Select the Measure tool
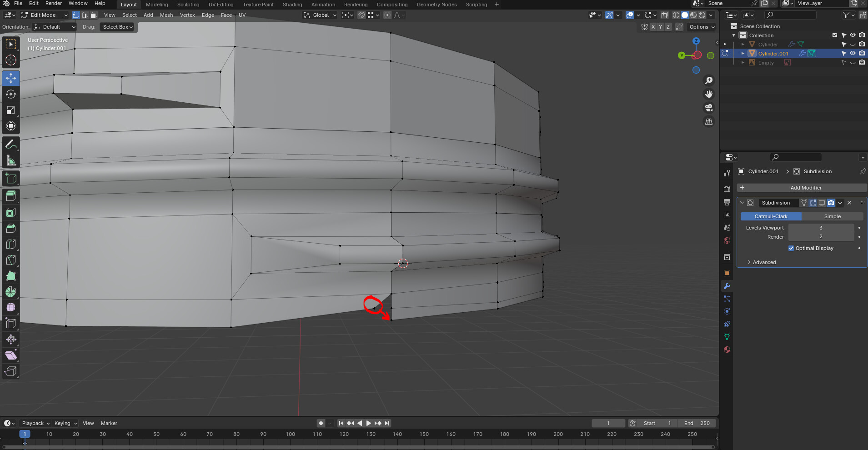Viewport: 868px width, 450px height. point(11,160)
